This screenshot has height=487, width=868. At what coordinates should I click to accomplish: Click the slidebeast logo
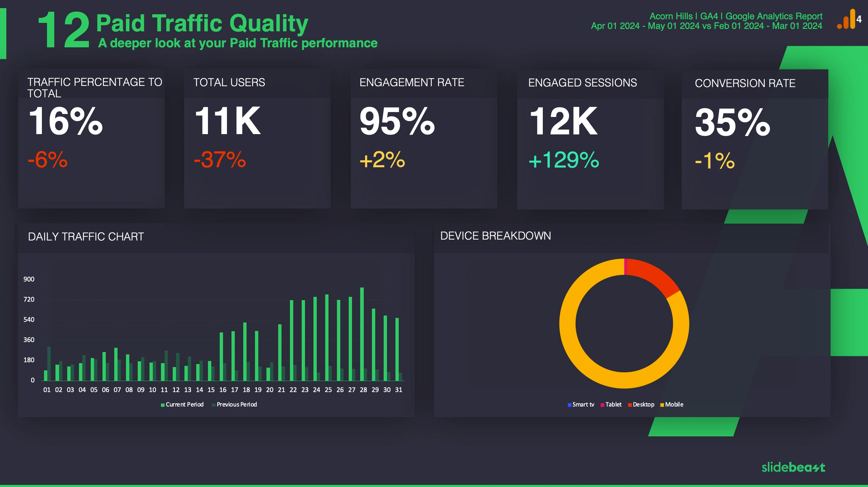pos(793,467)
